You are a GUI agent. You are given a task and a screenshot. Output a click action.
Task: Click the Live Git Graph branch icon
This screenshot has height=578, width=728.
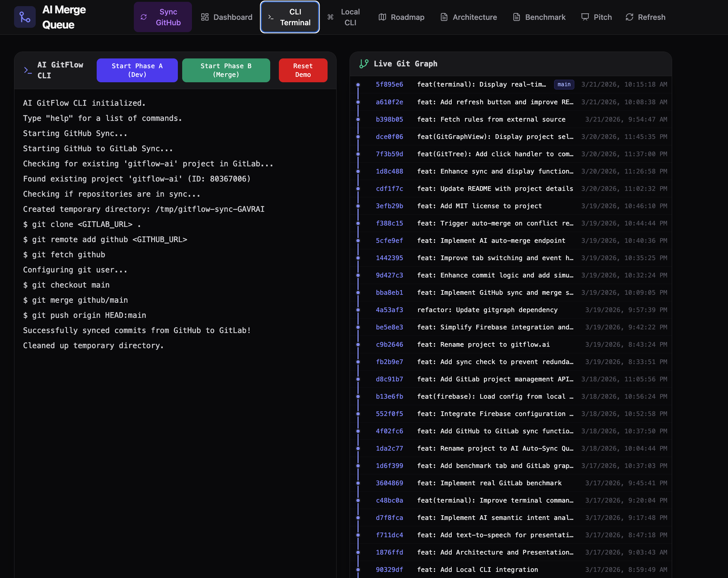tap(364, 64)
